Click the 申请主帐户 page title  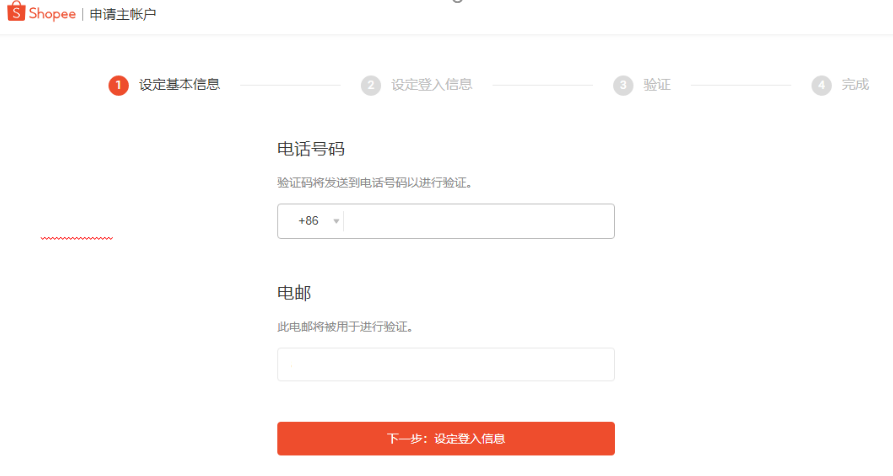pyautogui.click(x=123, y=14)
